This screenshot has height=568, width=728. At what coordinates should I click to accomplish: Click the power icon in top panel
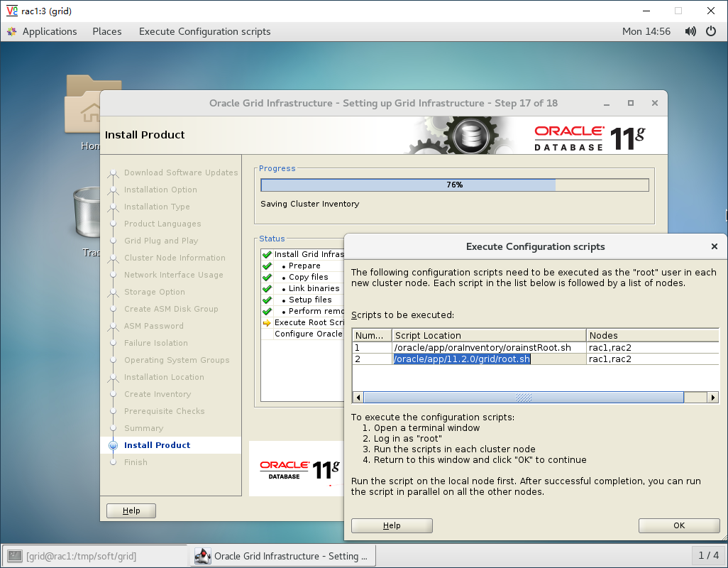click(711, 31)
